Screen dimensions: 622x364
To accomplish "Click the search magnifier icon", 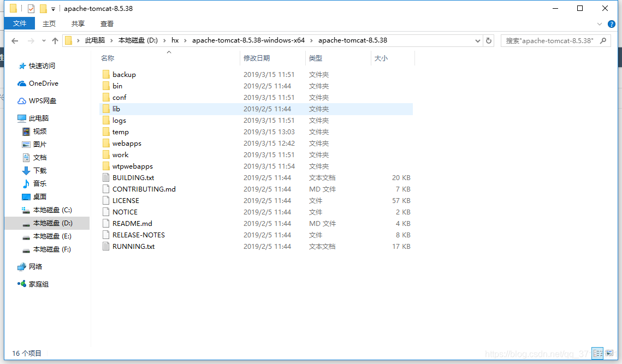I will click(x=603, y=40).
